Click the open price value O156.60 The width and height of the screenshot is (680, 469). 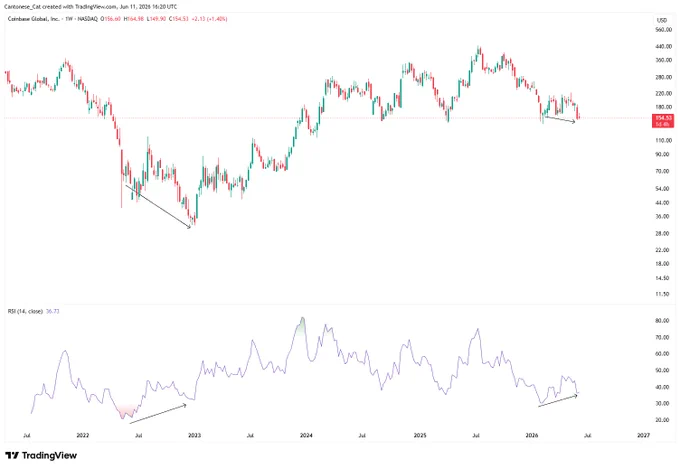pyautogui.click(x=111, y=19)
